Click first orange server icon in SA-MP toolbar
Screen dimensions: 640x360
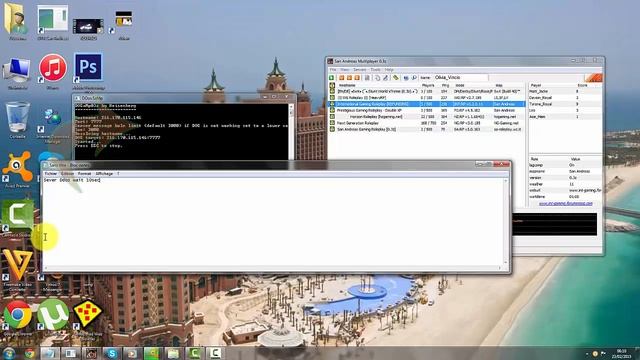[342, 78]
